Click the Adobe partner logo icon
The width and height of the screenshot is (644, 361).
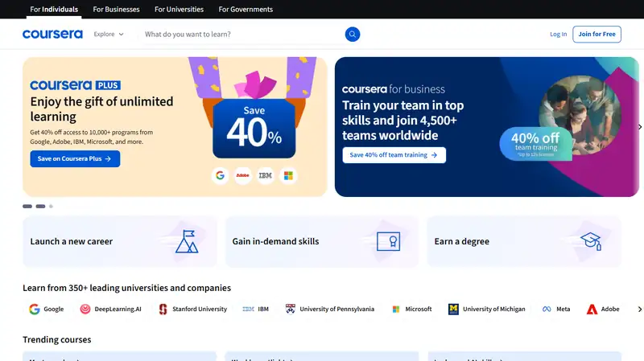(x=592, y=309)
